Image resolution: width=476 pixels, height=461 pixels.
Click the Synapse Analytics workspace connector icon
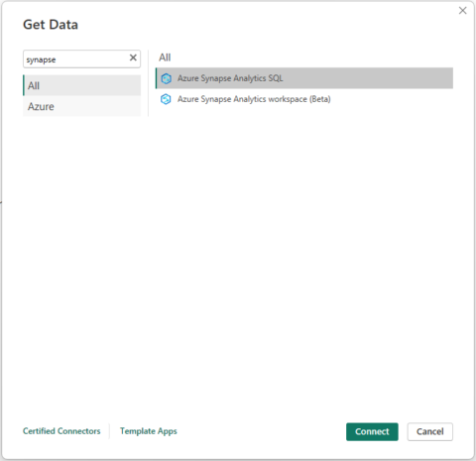point(166,99)
